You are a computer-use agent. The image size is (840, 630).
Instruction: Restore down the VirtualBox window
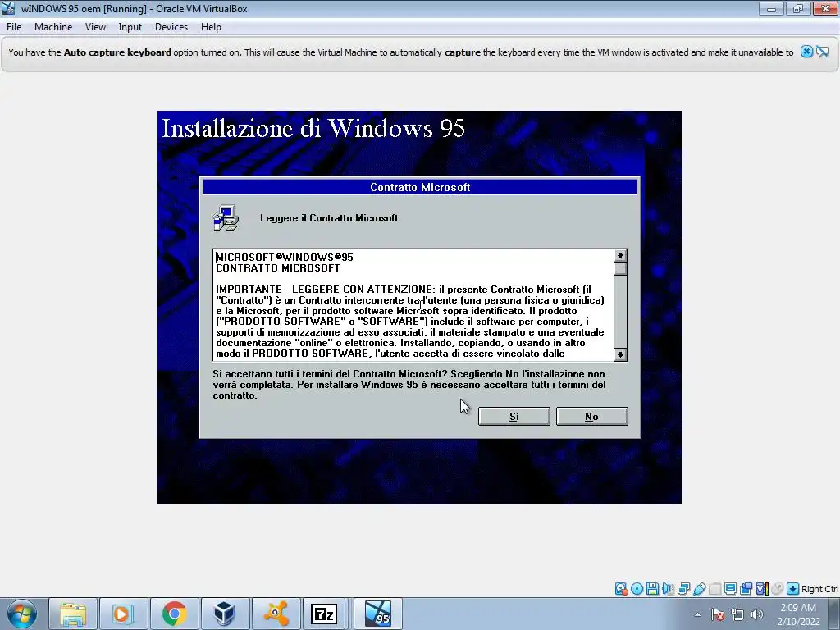click(x=798, y=8)
